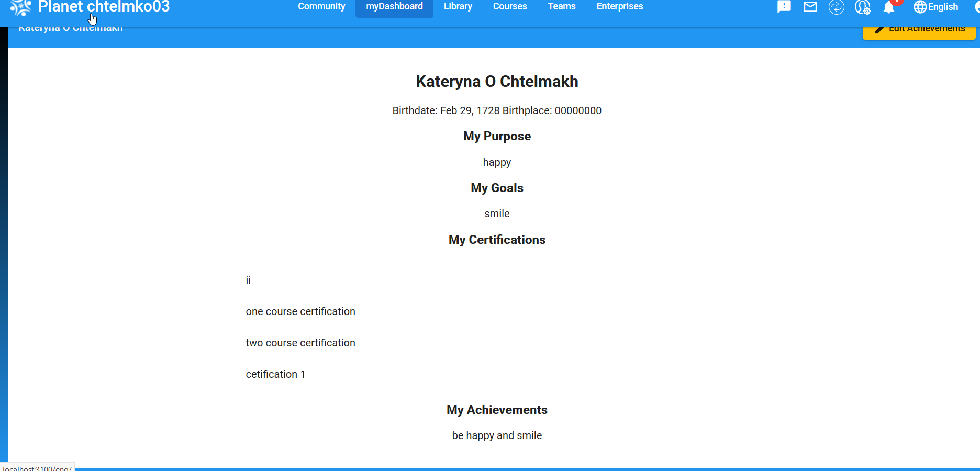Select the 'cetification 1' entry
The width and height of the screenshot is (980, 471).
[x=275, y=374]
